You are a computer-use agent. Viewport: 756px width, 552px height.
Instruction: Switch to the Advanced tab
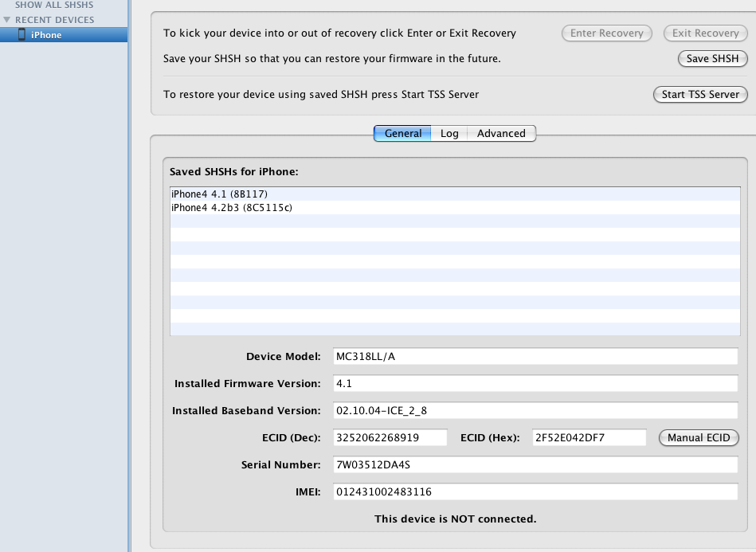[501, 134]
